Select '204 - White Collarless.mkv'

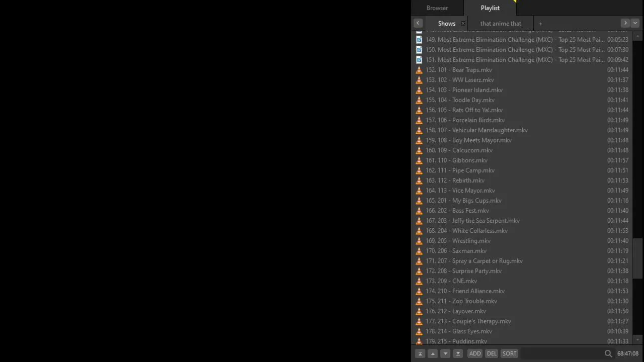[x=522, y=231]
